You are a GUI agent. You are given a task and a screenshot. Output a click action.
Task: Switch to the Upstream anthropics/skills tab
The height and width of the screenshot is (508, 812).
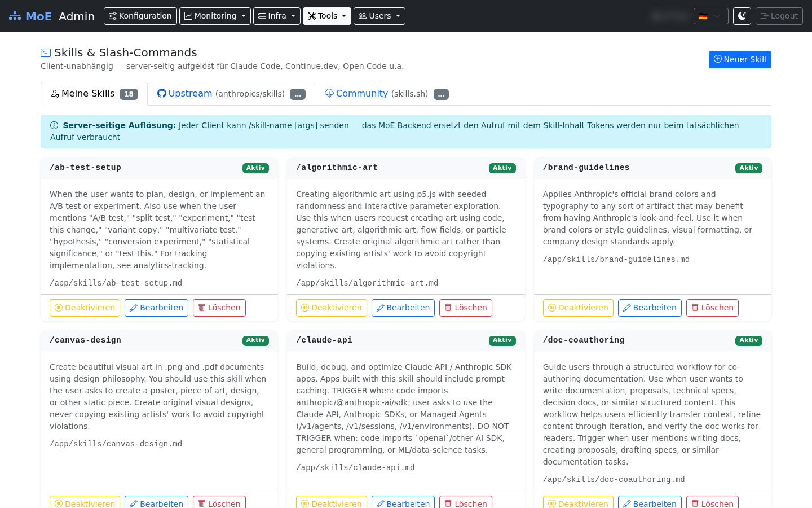(231, 94)
